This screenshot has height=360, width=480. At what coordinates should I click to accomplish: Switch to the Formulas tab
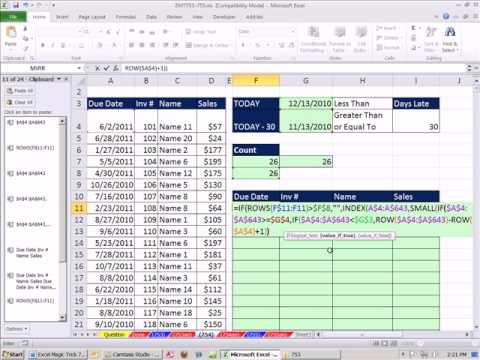126,17
